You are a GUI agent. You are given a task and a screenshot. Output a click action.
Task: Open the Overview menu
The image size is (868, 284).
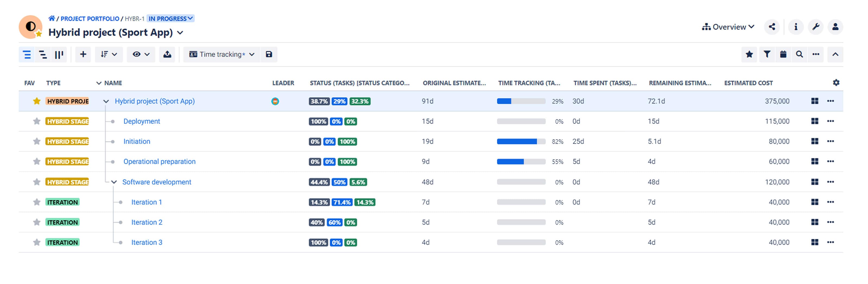click(x=728, y=27)
